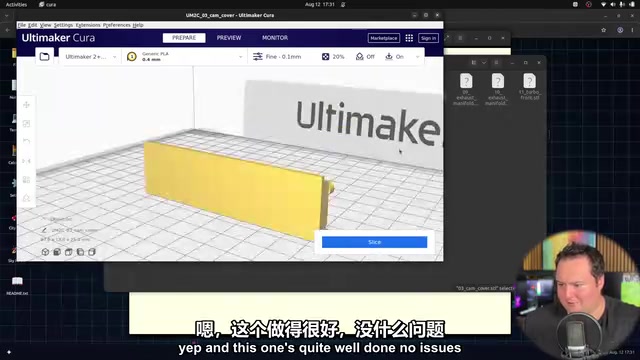Open Per Model Settings tool in Cura's toolbar
Screen dimensions: 640x360
click(x=27, y=180)
